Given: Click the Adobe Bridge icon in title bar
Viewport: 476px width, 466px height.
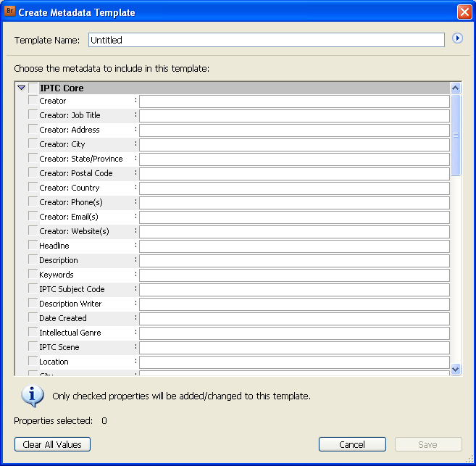Looking at the screenshot, I should click(x=10, y=12).
